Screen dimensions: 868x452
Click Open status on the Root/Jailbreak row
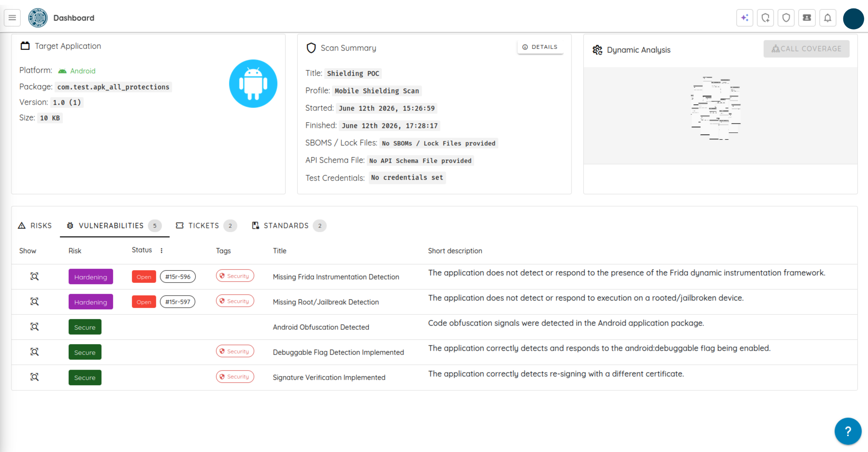click(144, 302)
